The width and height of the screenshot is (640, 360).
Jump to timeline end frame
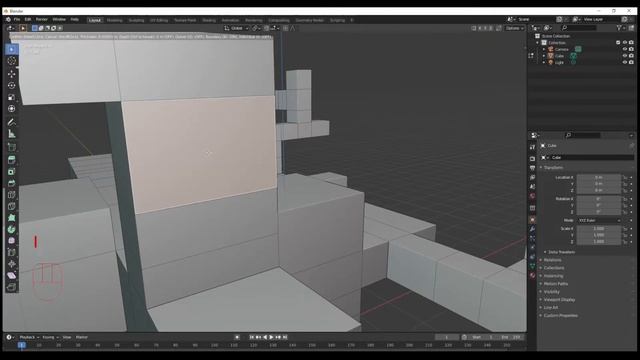[285, 337]
